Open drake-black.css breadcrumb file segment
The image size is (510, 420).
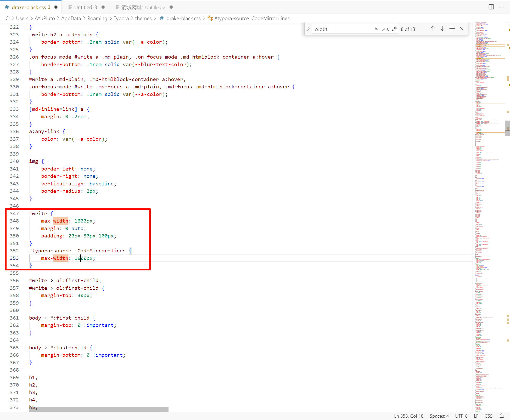[180, 18]
